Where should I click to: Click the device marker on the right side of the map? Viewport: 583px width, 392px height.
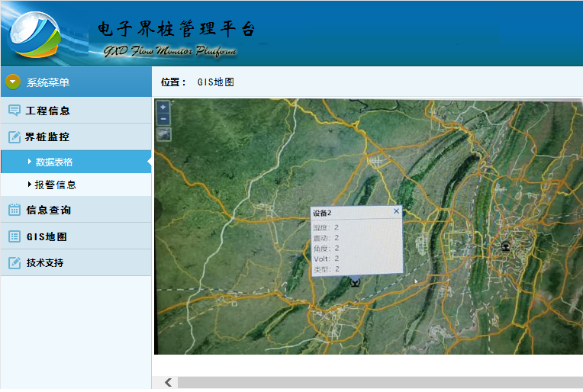click(505, 246)
